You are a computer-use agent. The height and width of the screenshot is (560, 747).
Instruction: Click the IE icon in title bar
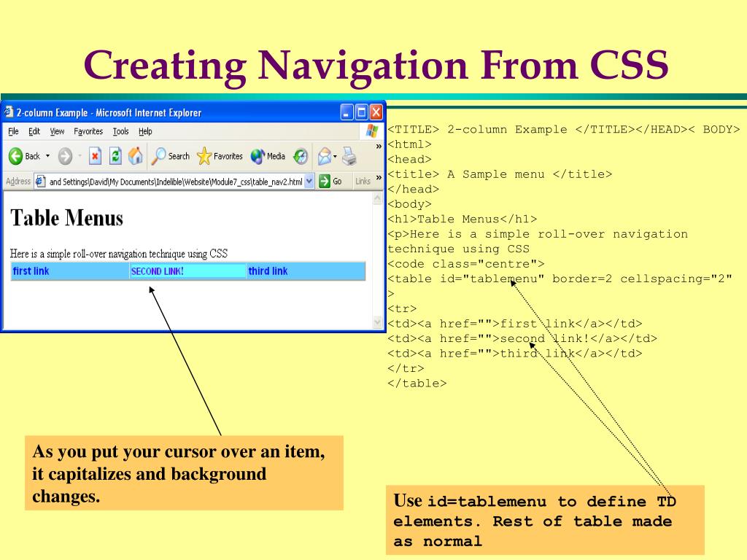coord(8,112)
